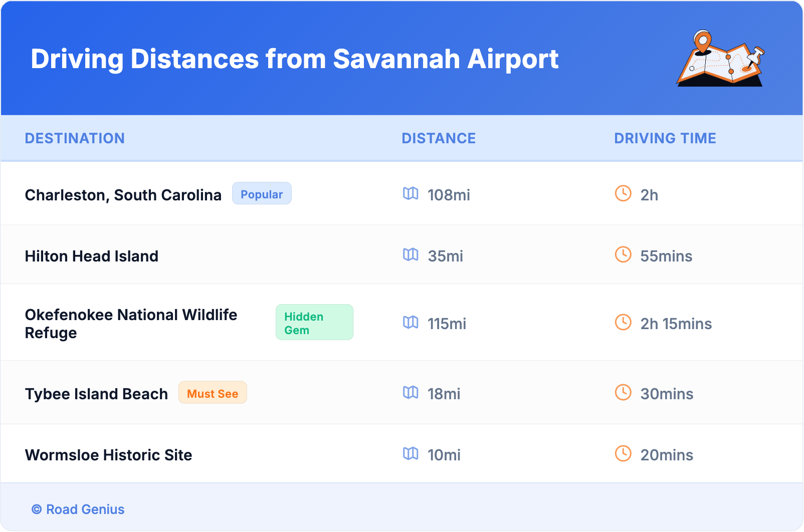Screen dimensions: 804x532
Task: Click the map icon for Tybee Island Beach
Action: click(x=411, y=394)
